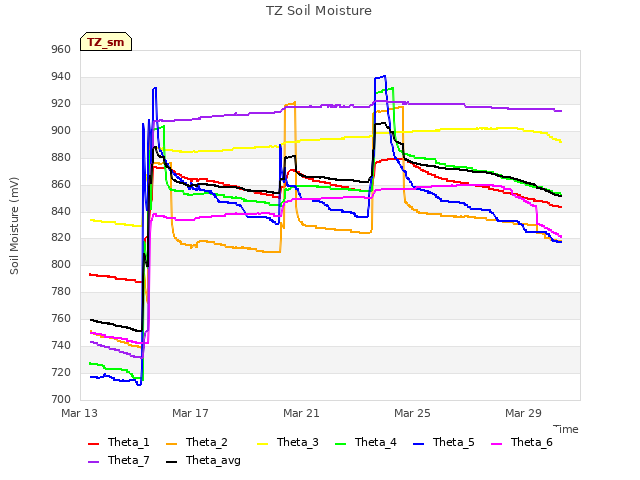Click the Mar 21 x-axis tick label

[301, 413]
